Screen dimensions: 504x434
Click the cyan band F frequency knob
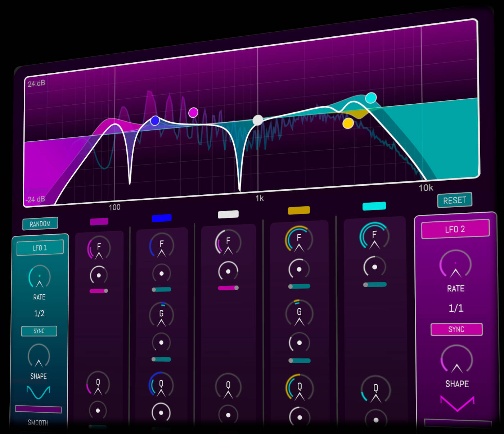[x=374, y=236]
